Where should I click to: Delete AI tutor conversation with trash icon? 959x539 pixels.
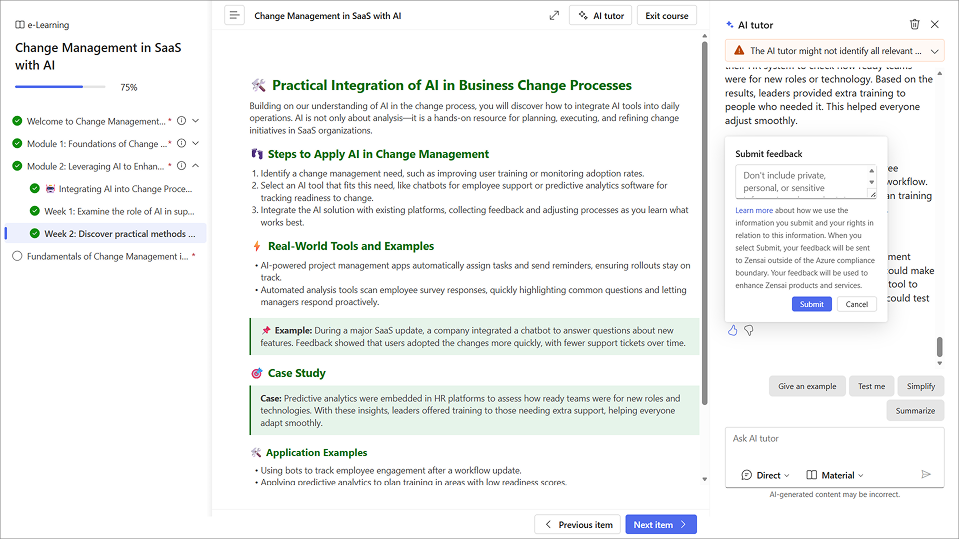click(914, 24)
